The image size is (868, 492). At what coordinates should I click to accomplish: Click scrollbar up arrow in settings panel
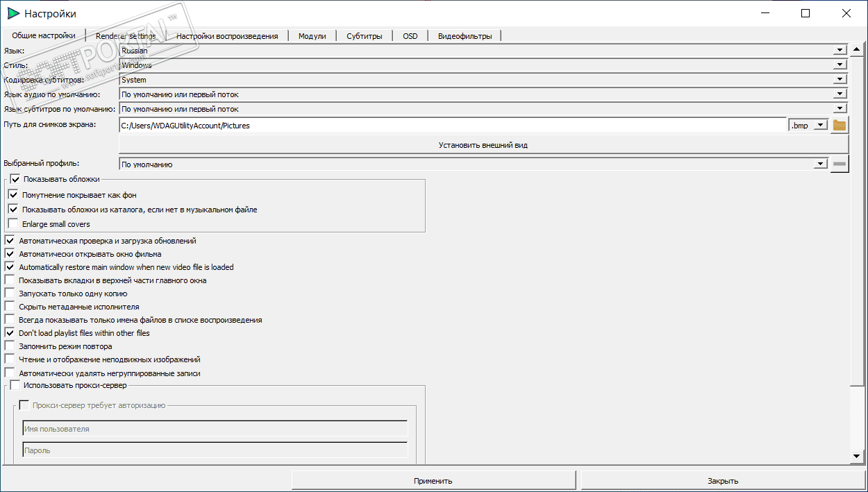click(x=857, y=50)
